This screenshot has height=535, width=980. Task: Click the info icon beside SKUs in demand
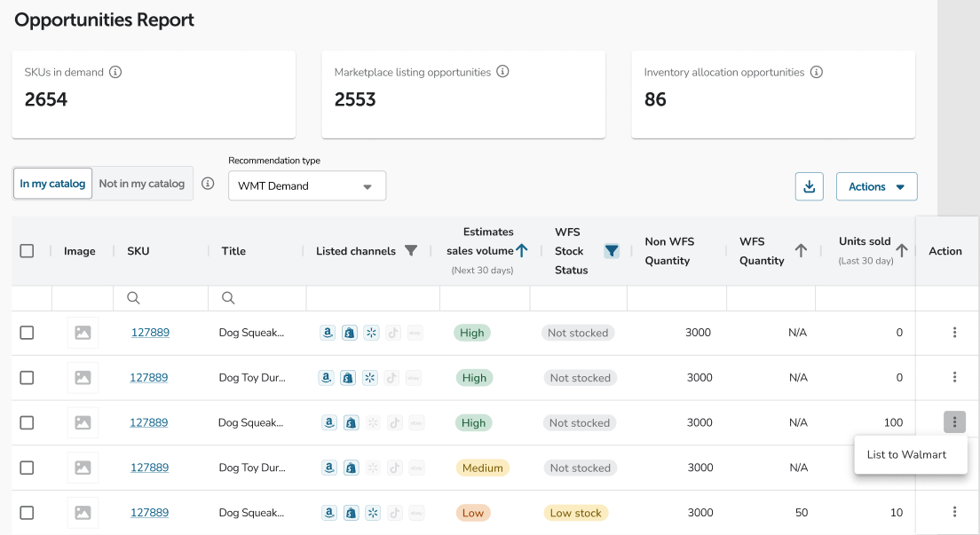(115, 72)
